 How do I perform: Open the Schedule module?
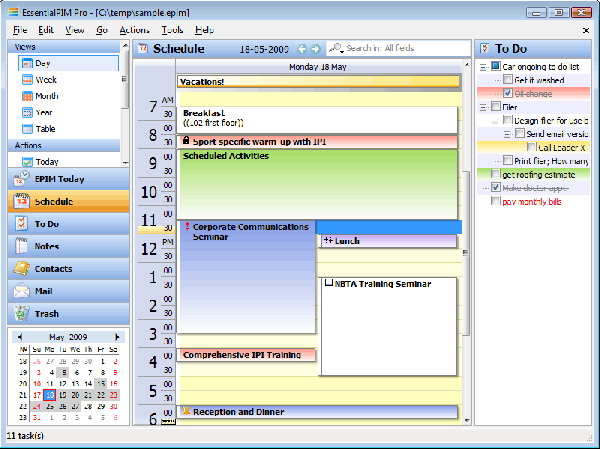[x=68, y=201]
